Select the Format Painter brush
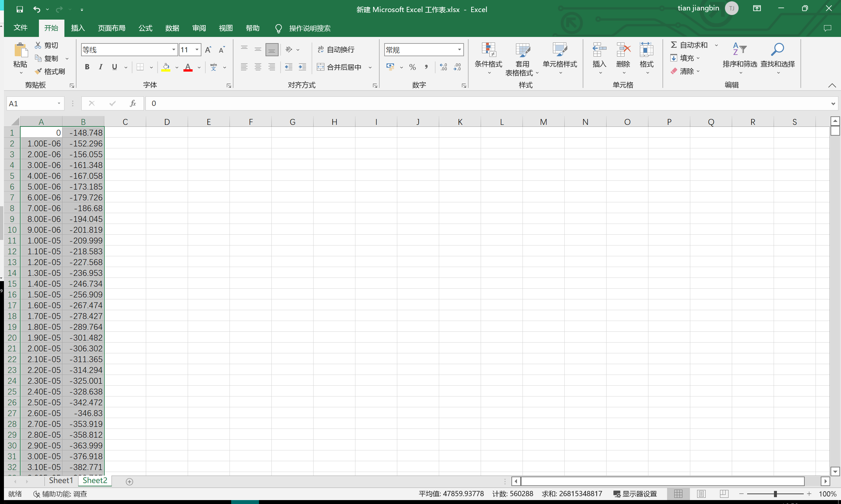Screen dimensions: 841x504 pyautogui.click(x=38, y=71)
